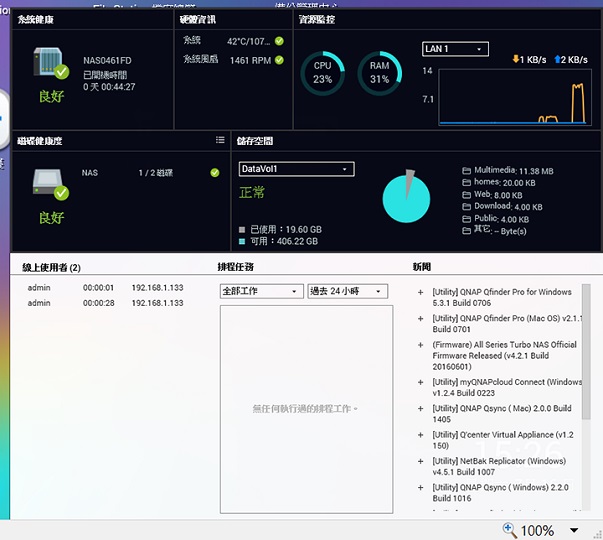Click the Download folder icon
This screenshot has height=540, width=603.
click(466, 207)
